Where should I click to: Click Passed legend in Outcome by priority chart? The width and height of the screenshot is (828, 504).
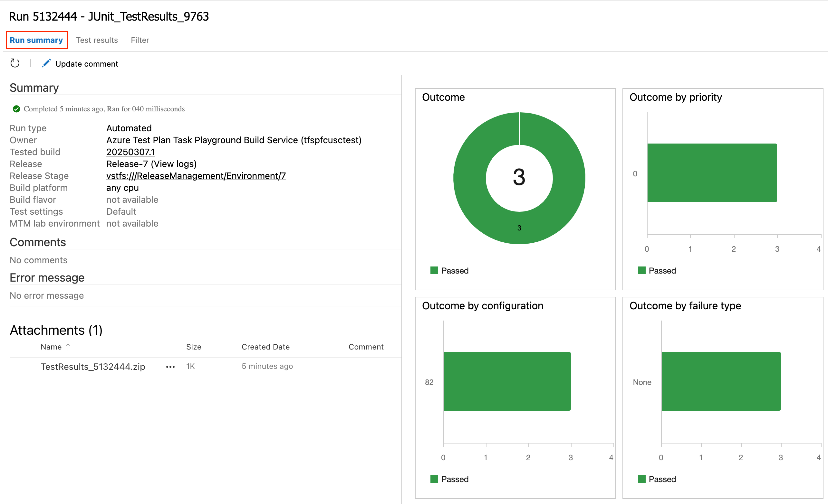coord(641,270)
